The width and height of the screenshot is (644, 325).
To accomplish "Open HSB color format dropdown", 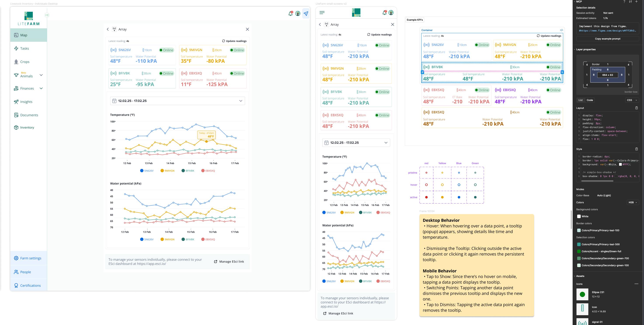I will pos(633,202).
